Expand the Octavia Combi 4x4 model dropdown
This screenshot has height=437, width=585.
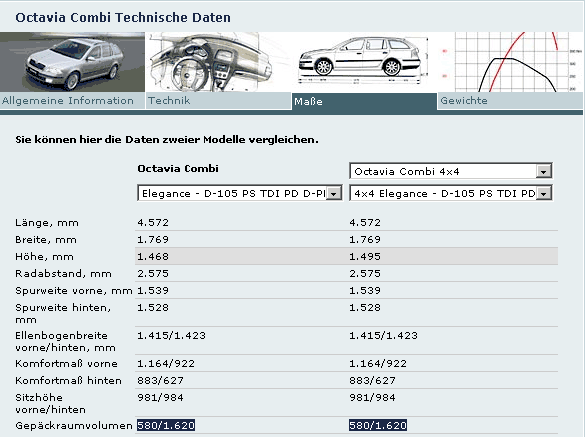click(451, 171)
